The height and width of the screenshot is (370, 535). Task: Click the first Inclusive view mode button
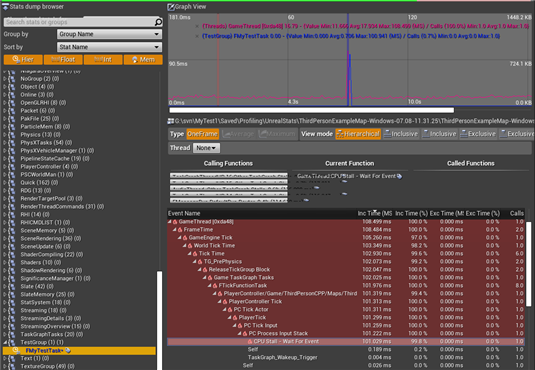(401, 134)
